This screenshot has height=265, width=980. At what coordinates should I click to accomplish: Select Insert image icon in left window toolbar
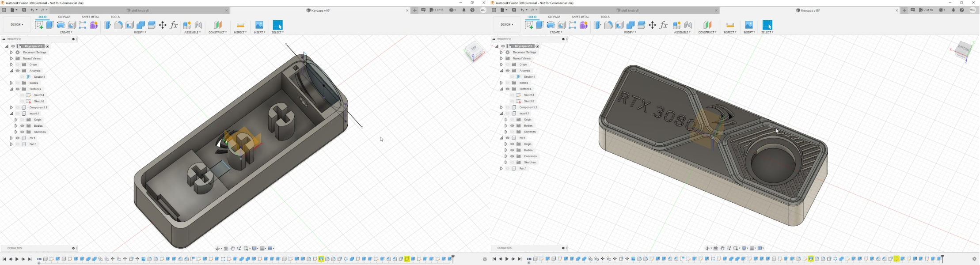pyautogui.click(x=259, y=25)
